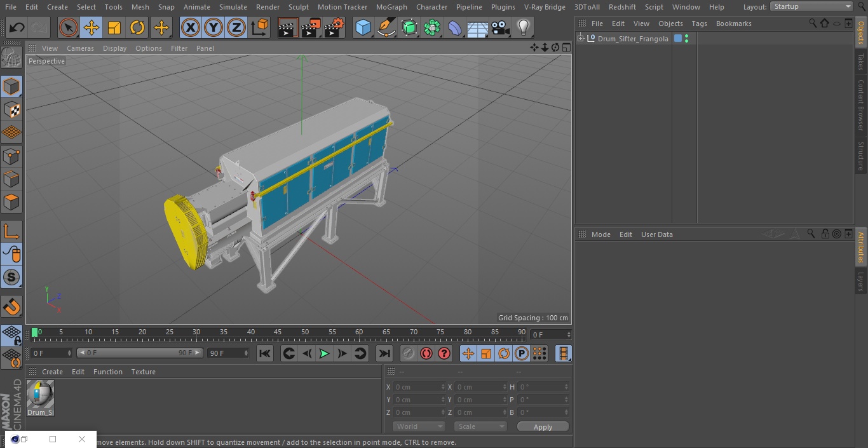The image size is (868, 448).
Task: Go to the end of animation
Action: click(384, 353)
